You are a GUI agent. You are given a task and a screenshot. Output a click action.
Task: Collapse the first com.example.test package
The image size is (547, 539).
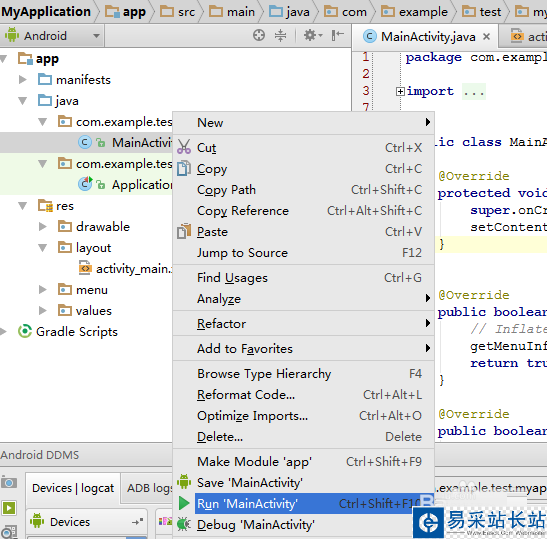[43, 122]
